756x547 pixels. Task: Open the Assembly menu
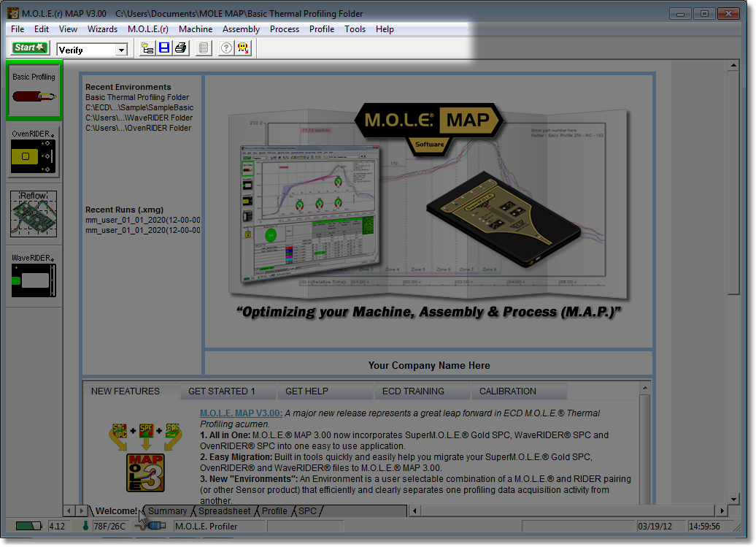pos(241,29)
